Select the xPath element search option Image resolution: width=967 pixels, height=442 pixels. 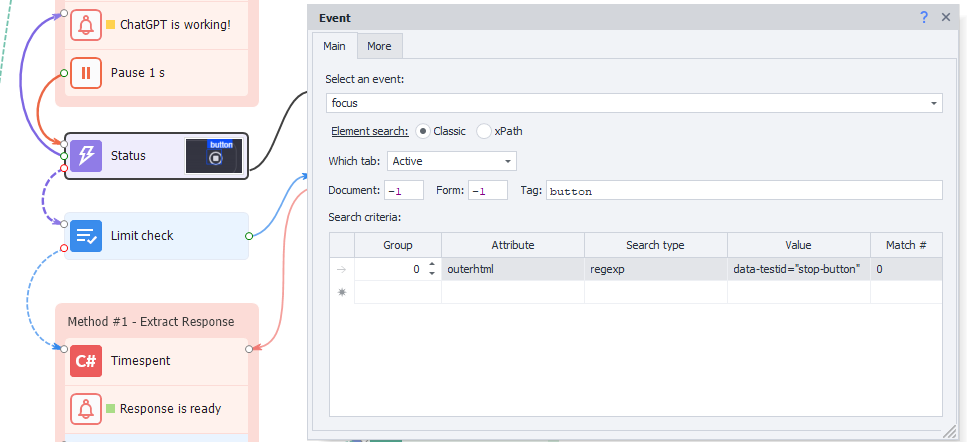coord(484,131)
